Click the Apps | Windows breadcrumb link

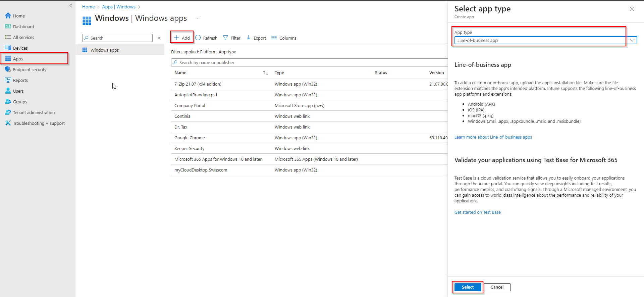(119, 7)
